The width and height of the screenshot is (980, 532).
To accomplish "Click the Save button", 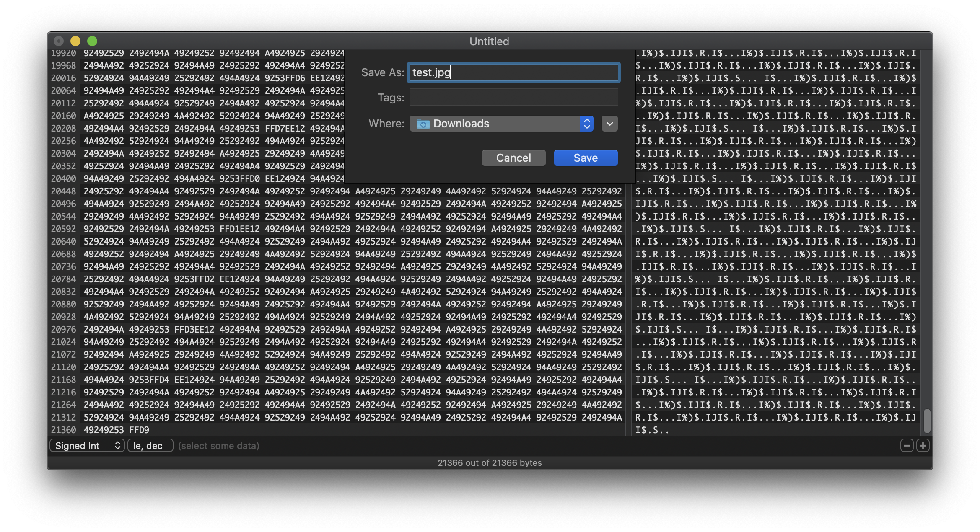I will (586, 158).
